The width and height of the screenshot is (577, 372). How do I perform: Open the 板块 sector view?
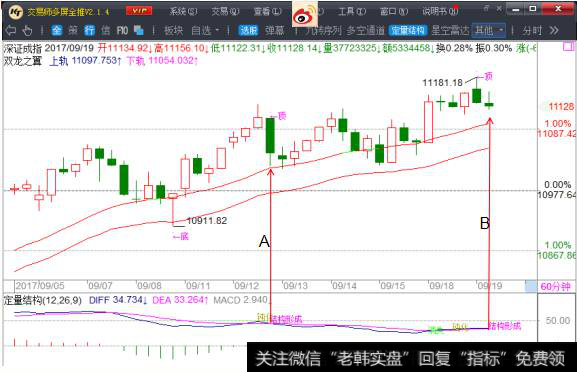173,31
